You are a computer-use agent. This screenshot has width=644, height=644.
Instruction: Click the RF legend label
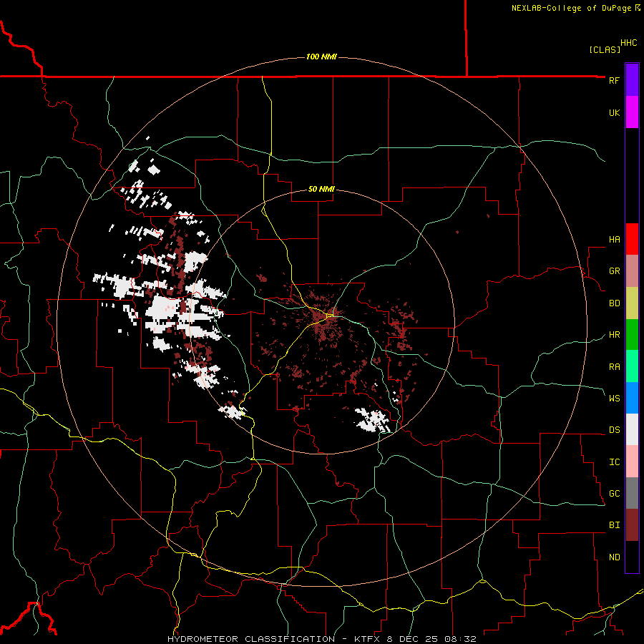(614, 80)
